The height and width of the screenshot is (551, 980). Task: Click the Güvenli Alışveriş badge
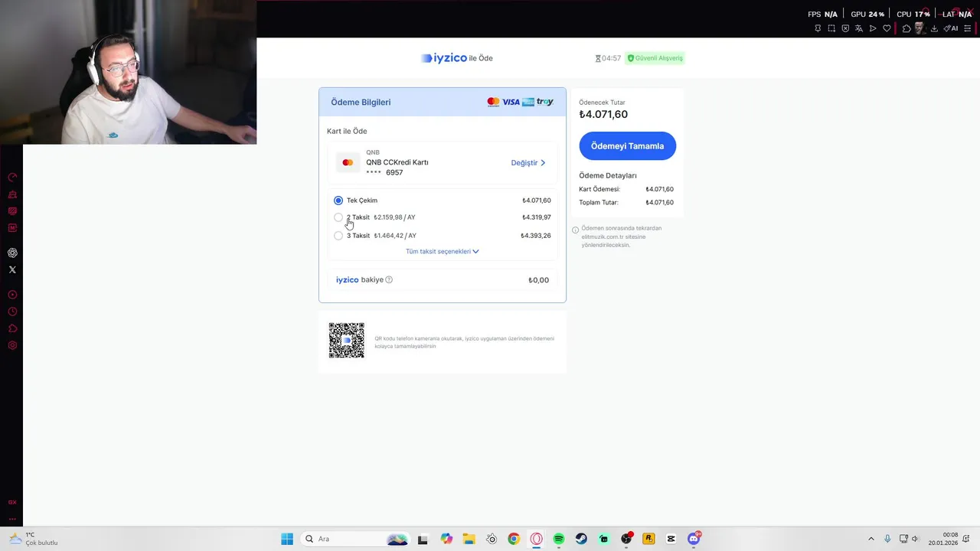655,58
